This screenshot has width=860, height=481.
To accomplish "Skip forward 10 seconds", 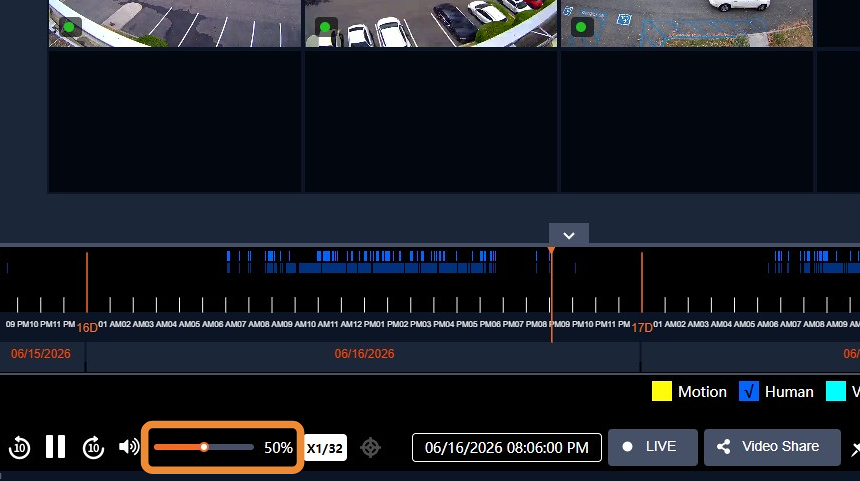I will pyautogui.click(x=93, y=448).
